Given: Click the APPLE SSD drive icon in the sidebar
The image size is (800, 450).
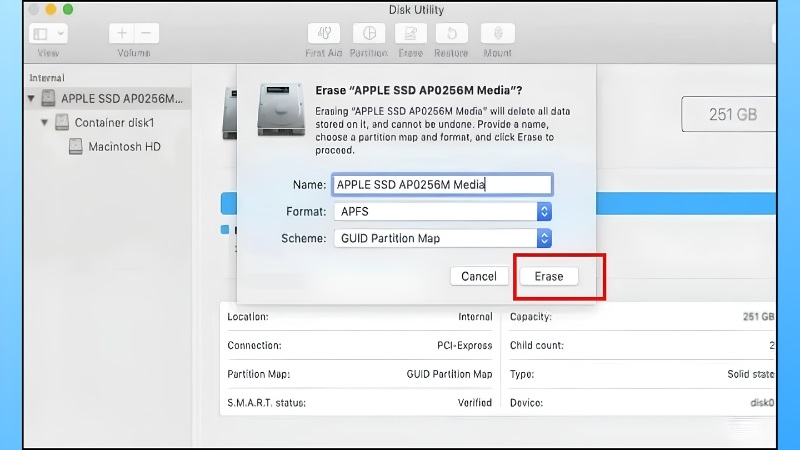Looking at the screenshot, I should point(48,98).
